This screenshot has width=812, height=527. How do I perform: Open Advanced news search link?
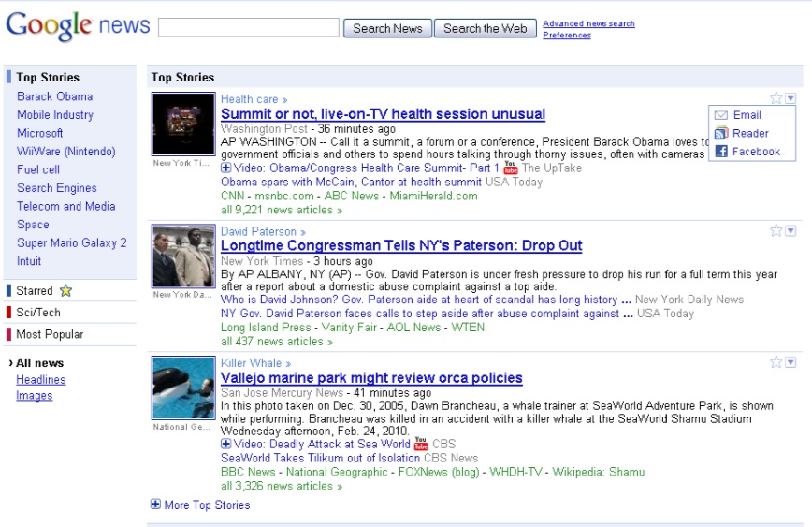coord(588,23)
